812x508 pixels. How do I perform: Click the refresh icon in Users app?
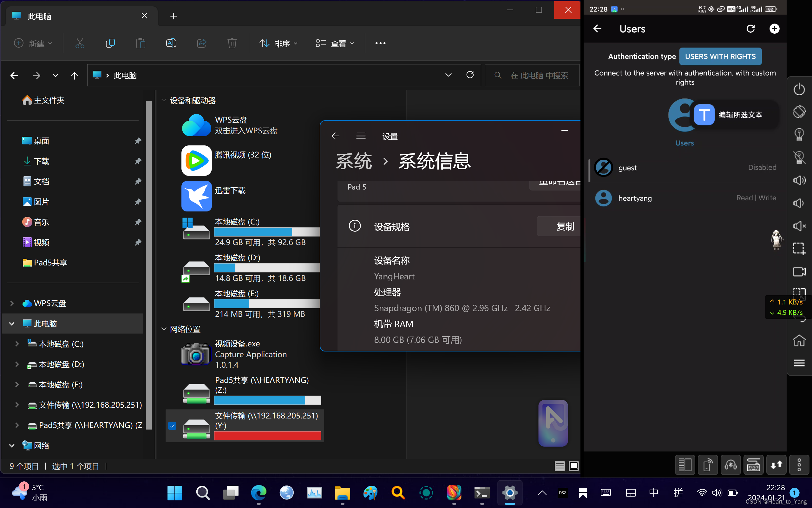[x=750, y=29]
